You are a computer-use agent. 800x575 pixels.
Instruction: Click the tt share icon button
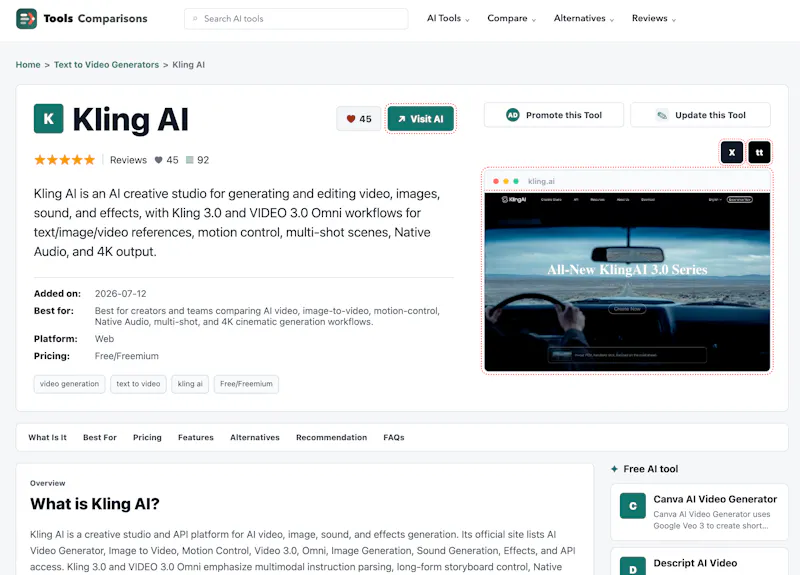(x=759, y=152)
